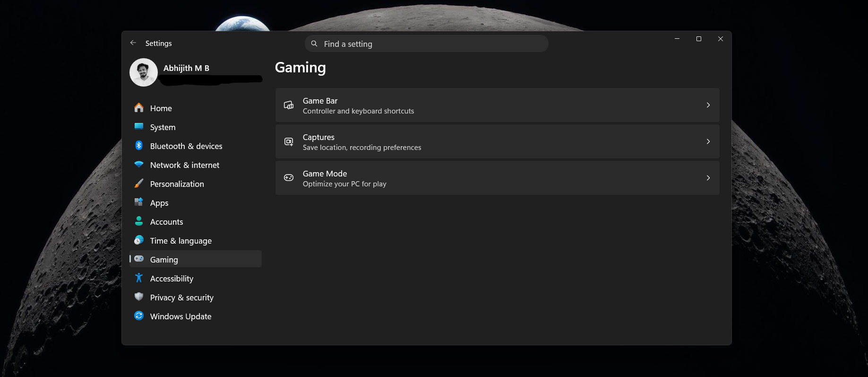Click the Time & language globe icon
Image resolution: width=868 pixels, height=377 pixels.
tap(139, 240)
